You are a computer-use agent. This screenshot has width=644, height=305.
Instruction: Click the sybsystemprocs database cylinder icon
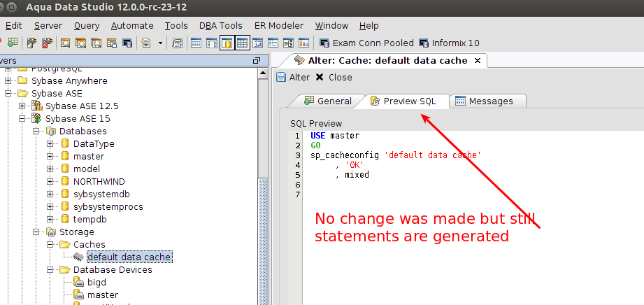65,207
